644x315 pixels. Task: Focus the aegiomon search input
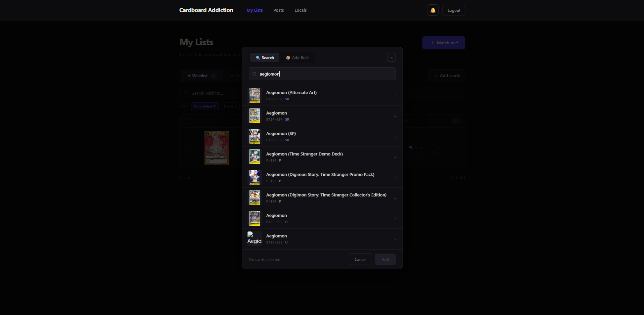tap(322, 74)
